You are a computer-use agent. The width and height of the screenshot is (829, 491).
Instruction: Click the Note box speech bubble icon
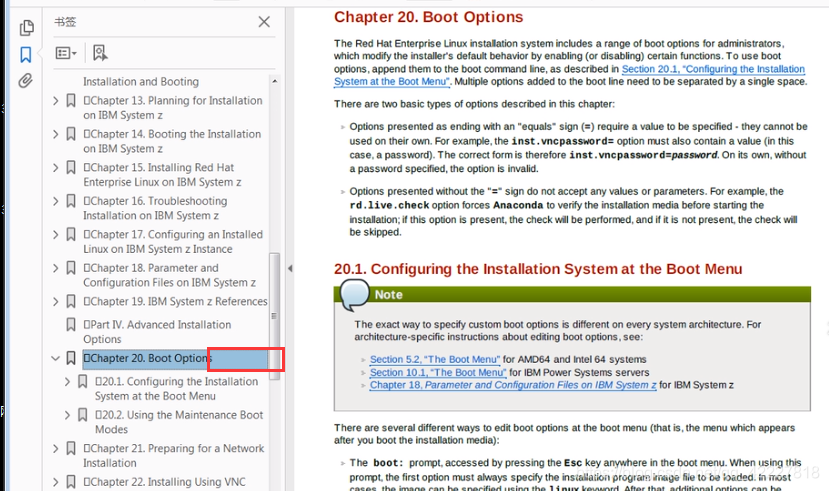[x=355, y=294]
